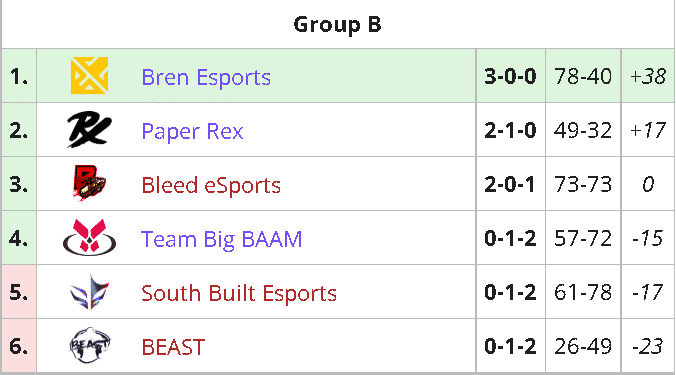
Task: Open the Team Big BAAM link
Action: coord(222,240)
